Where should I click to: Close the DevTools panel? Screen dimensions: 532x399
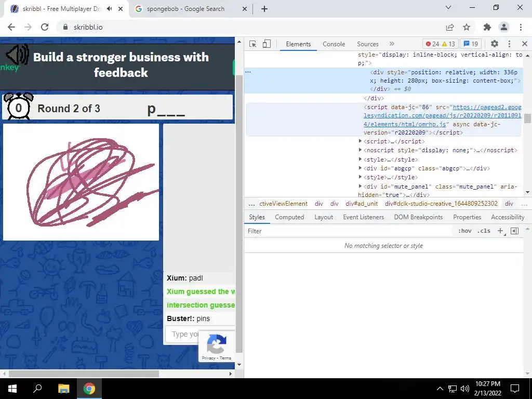[525, 44]
